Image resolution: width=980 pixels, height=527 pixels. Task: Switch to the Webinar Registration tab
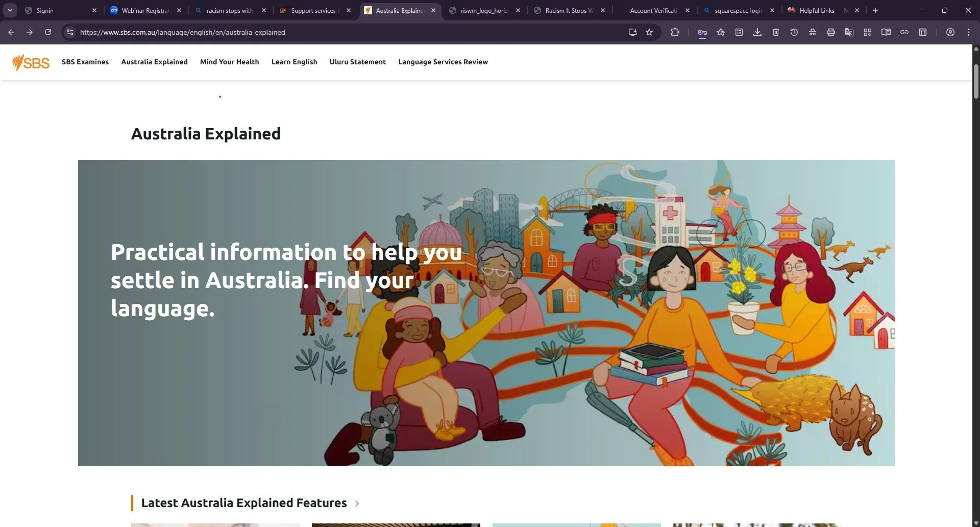tap(146, 10)
